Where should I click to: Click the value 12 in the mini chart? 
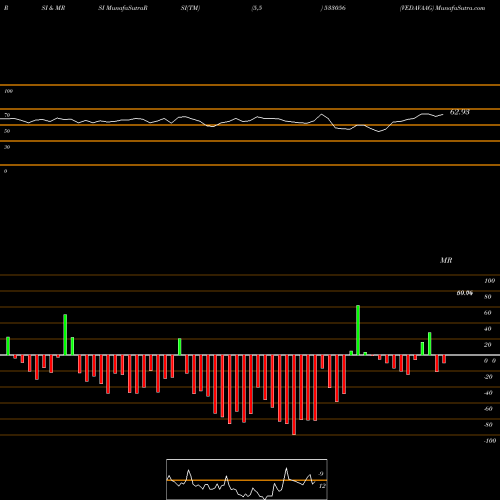(322, 486)
